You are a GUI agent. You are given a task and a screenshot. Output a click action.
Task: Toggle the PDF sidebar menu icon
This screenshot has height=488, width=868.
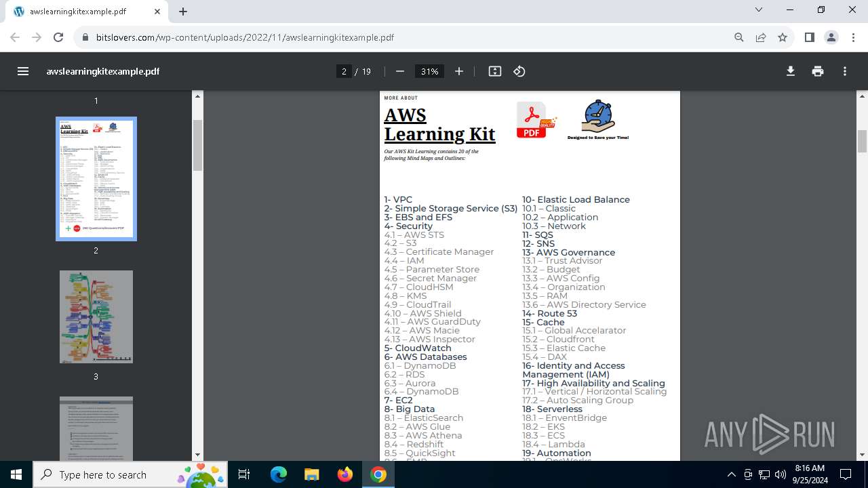23,71
